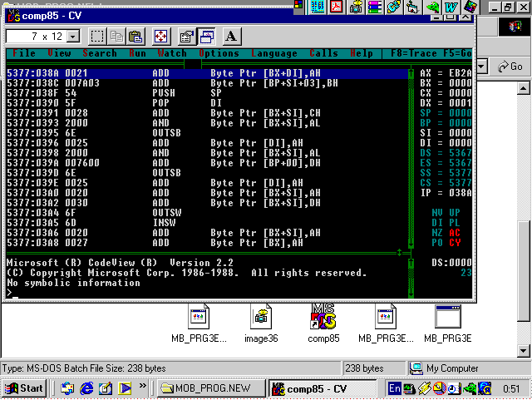The height and width of the screenshot is (400, 532).
Task: Click AX = EB2A register value
Action: [x=446, y=73]
